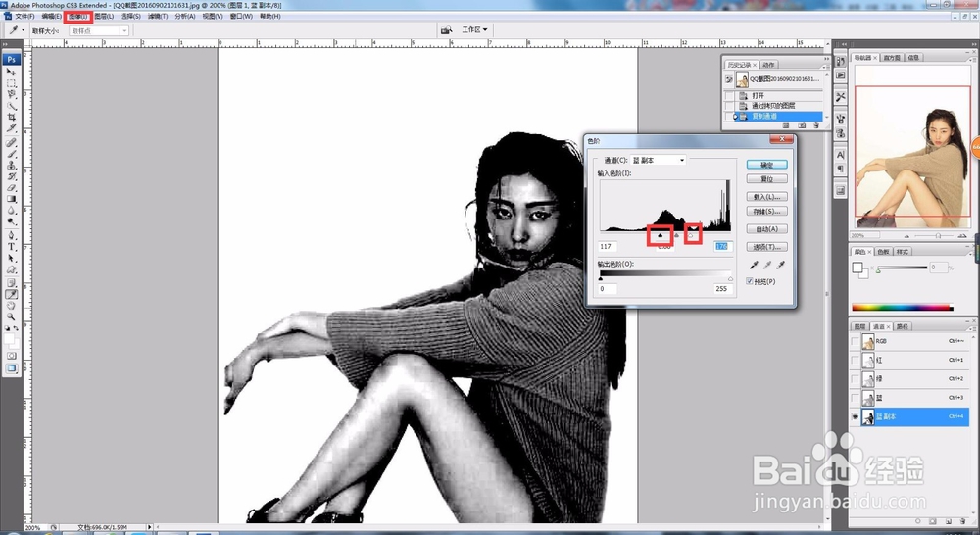Select the Zoom tool in toolbox
Screen dimensions: 980x535
pyautogui.click(x=11, y=316)
